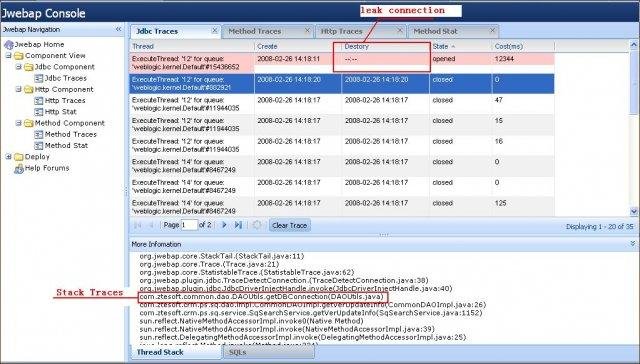Click the Method Stat tree item icon

[39, 146]
